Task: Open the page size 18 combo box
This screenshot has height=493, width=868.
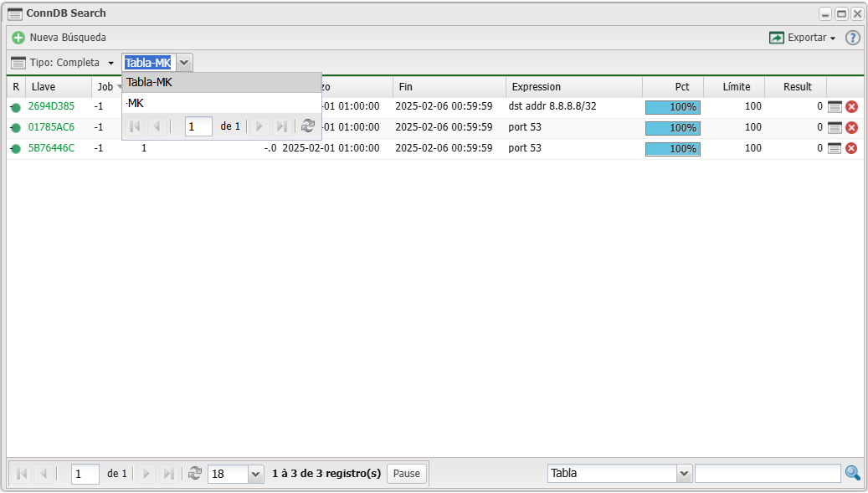Action: click(255, 474)
